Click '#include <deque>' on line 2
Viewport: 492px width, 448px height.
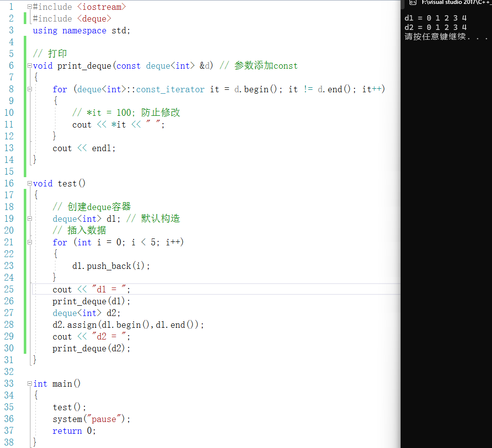72,19
